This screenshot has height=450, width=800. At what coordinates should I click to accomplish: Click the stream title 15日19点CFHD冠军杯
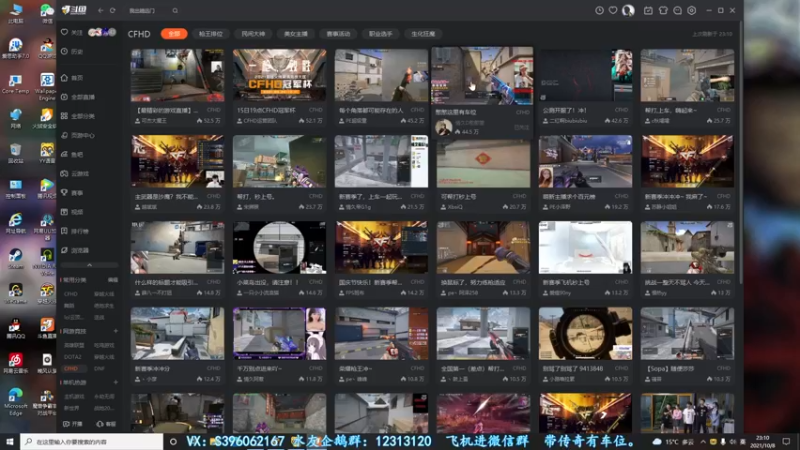pos(266,110)
